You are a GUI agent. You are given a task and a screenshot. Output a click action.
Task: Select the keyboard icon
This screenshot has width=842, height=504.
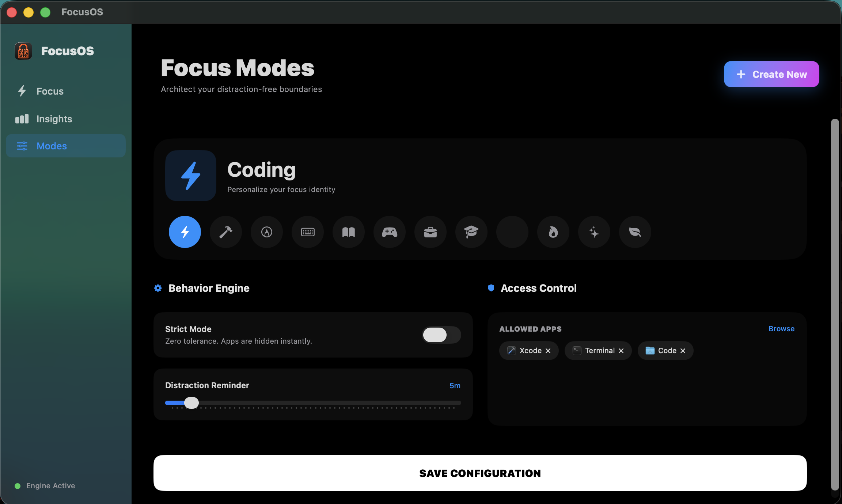308,232
